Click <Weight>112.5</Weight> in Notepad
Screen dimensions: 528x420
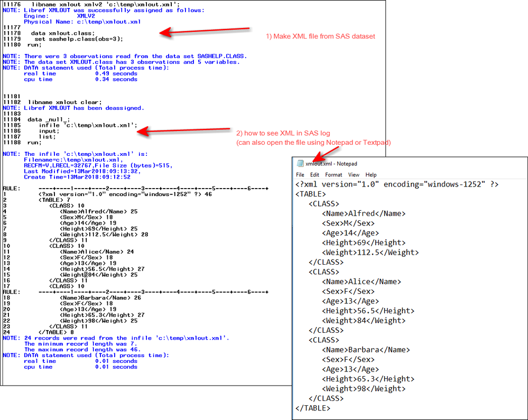[370, 253]
